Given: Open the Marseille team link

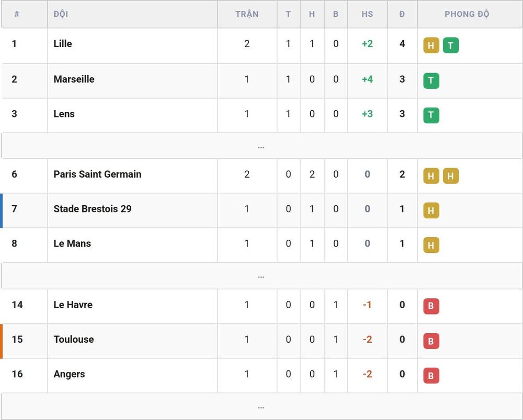Looking at the screenshot, I should pos(74,79).
